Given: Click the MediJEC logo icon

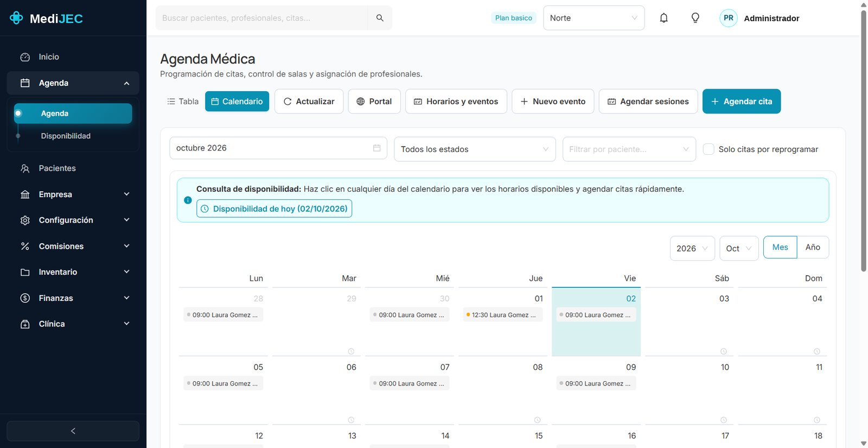Looking at the screenshot, I should click(x=17, y=18).
